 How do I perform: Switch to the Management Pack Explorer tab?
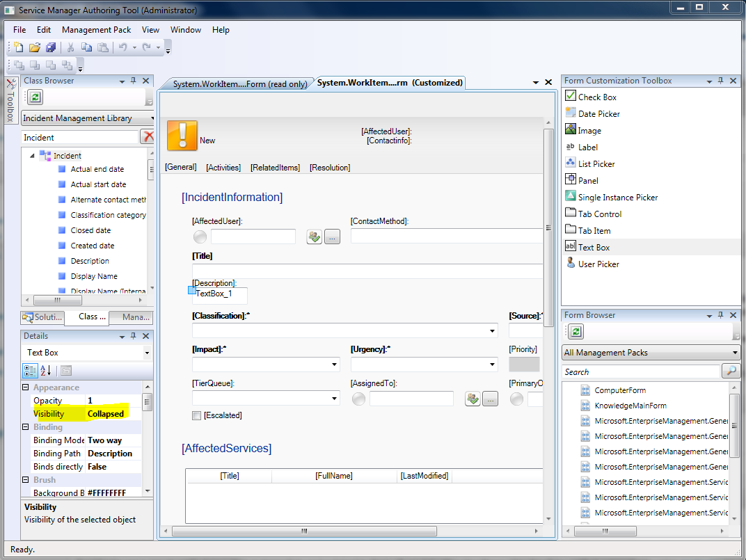tap(132, 317)
